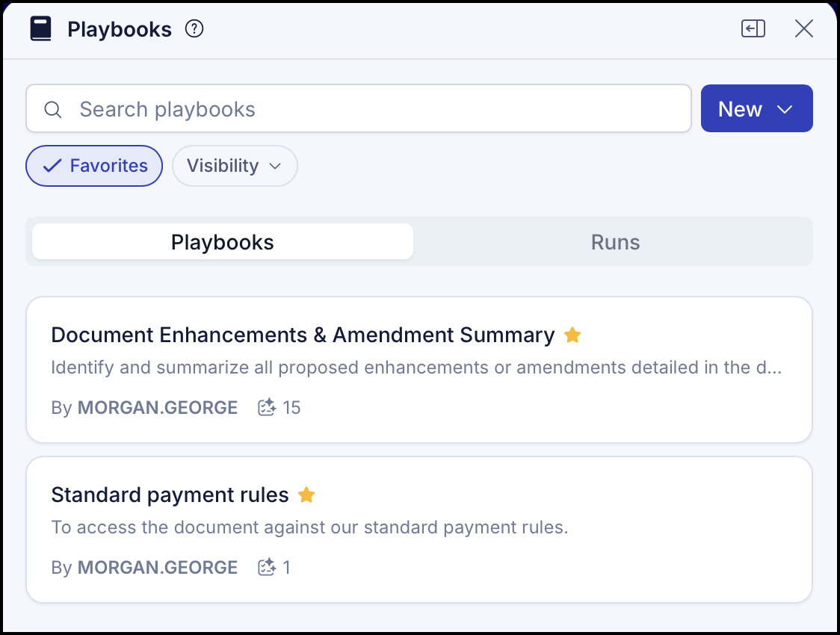
Task: Select the Playbooks tab
Action: pyautogui.click(x=222, y=242)
